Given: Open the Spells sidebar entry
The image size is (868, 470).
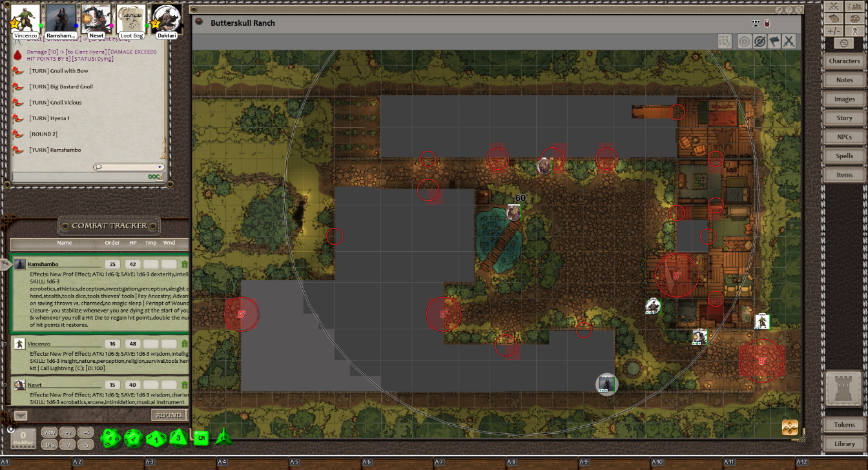Looking at the screenshot, I should click(845, 156).
